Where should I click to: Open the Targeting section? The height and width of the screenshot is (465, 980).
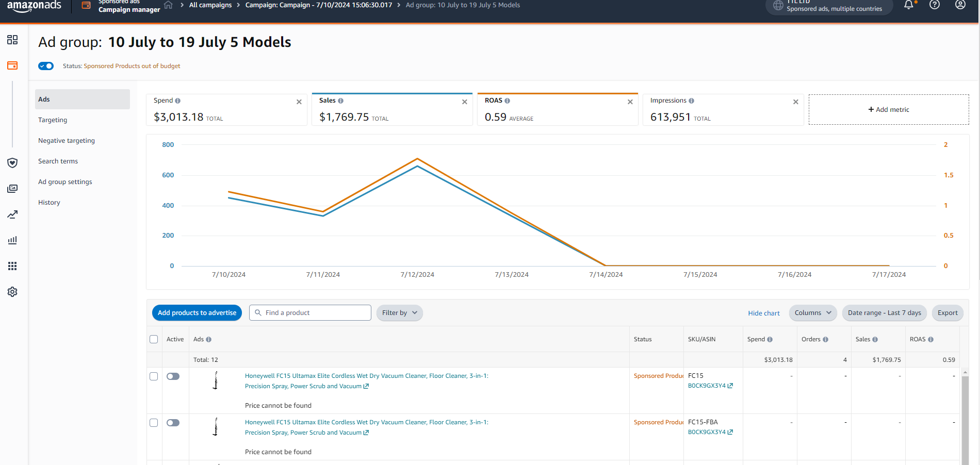click(53, 120)
